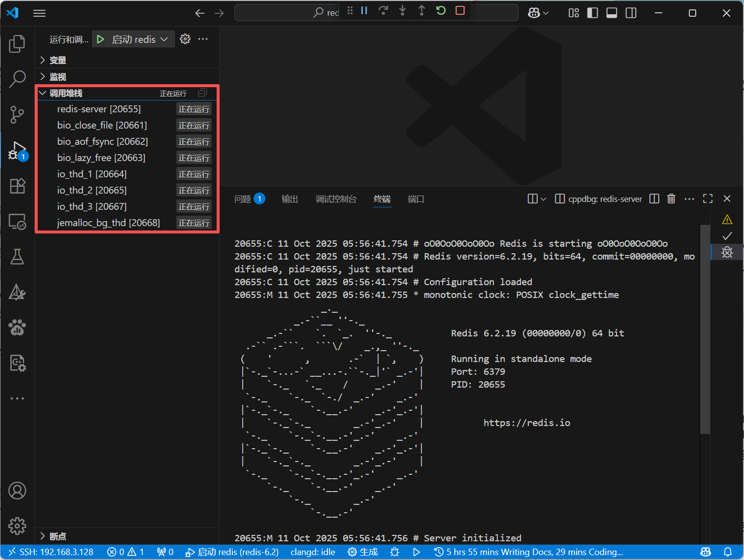The width and height of the screenshot is (744, 560).
Task: Step out in debug toolbar
Action: click(x=421, y=10)
